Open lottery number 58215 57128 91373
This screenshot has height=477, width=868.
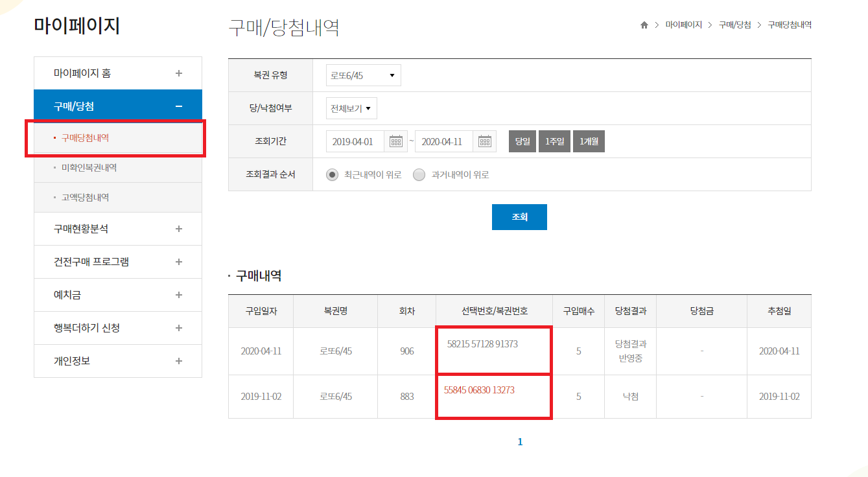482,344
